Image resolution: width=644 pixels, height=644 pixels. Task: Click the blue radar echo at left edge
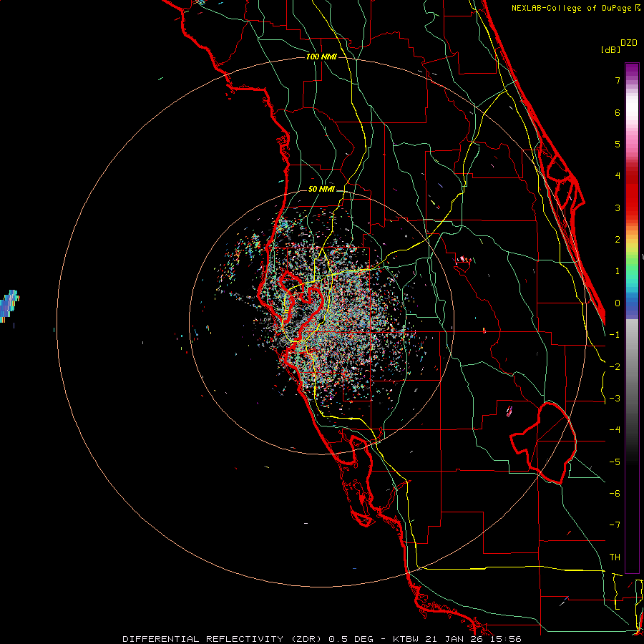click(x=9, y=306)
